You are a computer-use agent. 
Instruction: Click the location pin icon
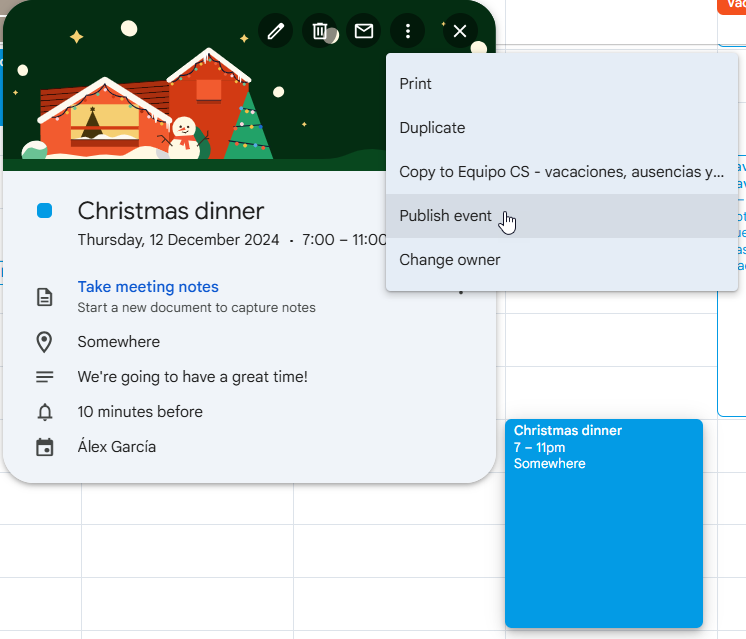point(44,342)
